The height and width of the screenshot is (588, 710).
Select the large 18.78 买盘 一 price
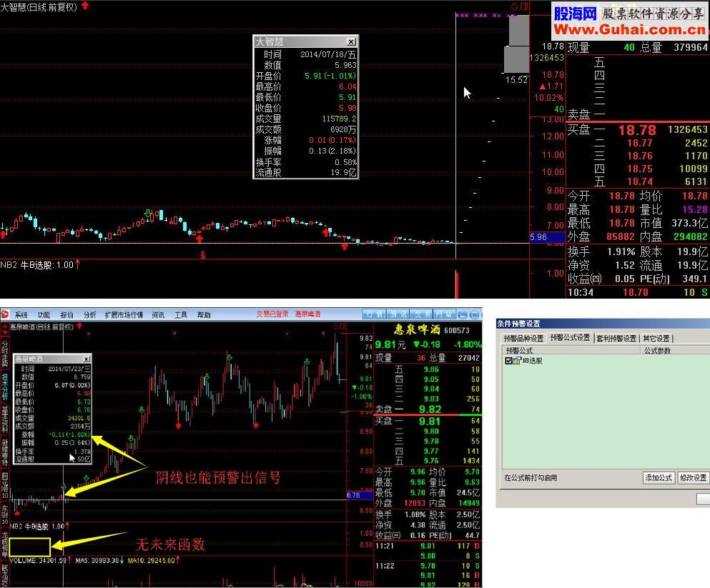(x=637, y=130)
